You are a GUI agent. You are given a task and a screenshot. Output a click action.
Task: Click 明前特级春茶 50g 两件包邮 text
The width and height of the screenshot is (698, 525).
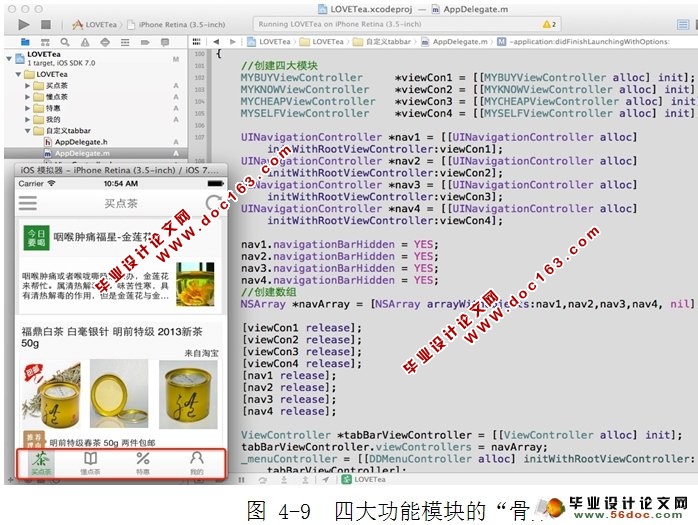(x=102, y=443)
